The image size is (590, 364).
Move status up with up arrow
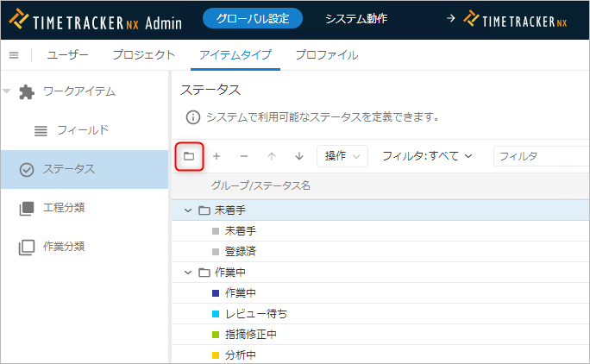pos(272,156)
